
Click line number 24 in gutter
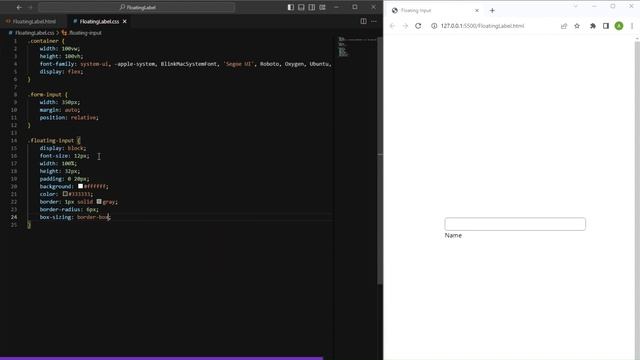(14, 217)
